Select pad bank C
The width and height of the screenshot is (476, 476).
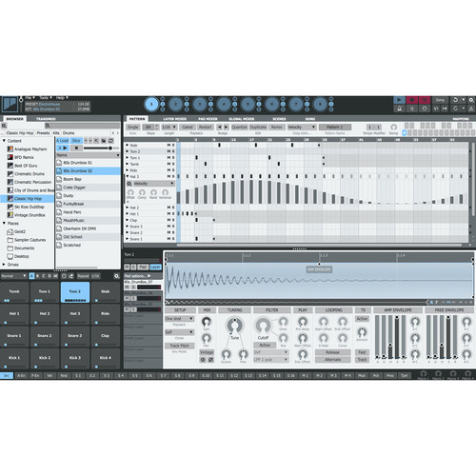(x=44, y=276)
